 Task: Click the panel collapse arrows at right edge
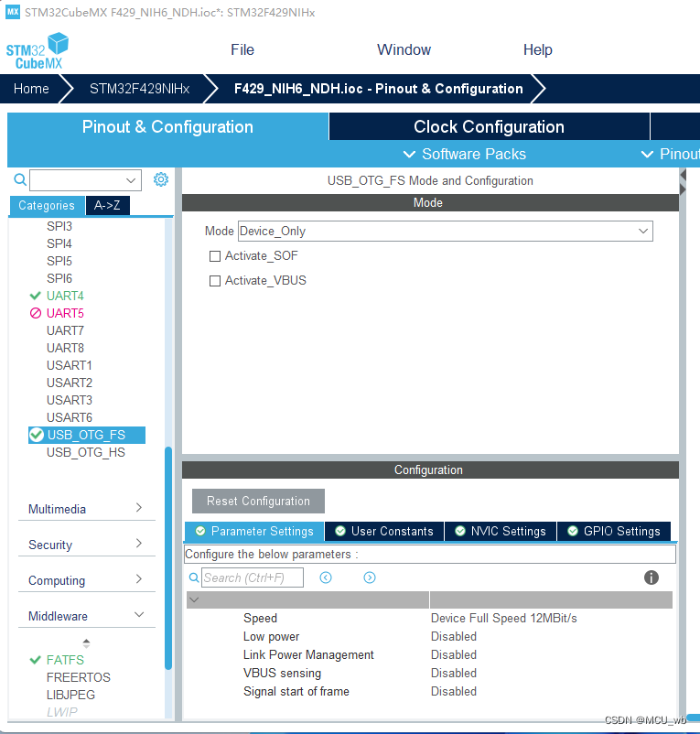[x=683, y=182]
